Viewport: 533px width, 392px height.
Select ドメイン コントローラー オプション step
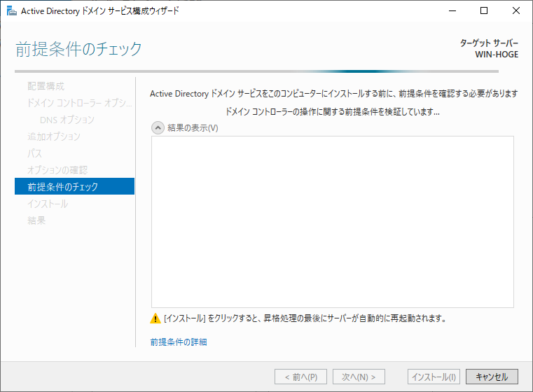tap(80, 103)
